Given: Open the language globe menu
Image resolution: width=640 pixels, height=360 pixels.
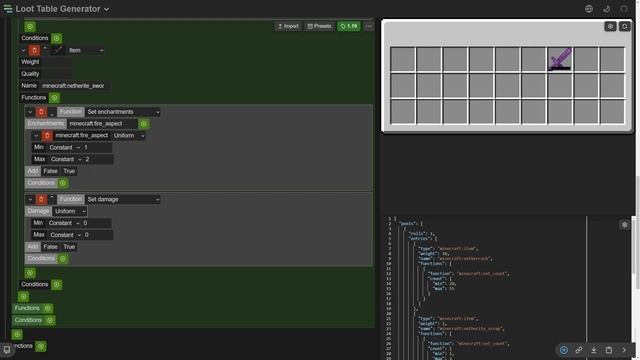Looking at the screenshot, I should pos(589,9).
